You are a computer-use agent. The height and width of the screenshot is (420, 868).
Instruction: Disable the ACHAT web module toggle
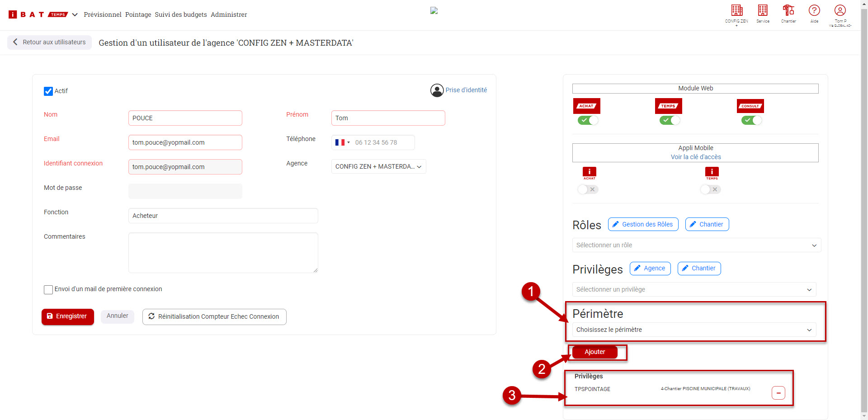click(588, 120)
